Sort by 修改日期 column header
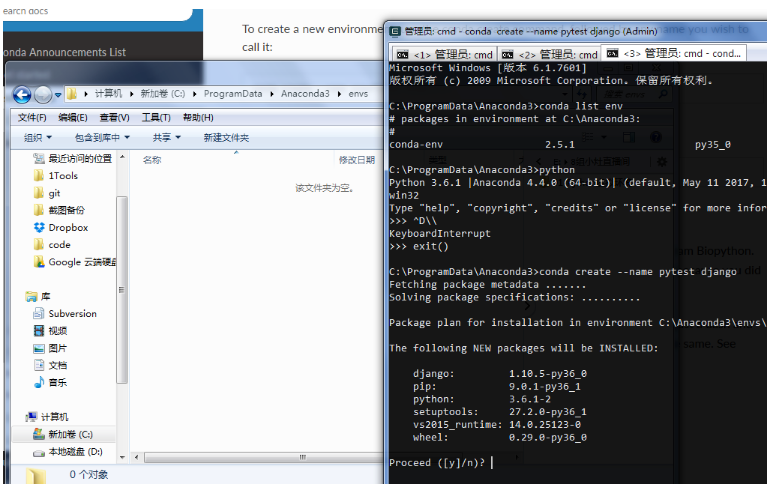 [x=357, y=160]
